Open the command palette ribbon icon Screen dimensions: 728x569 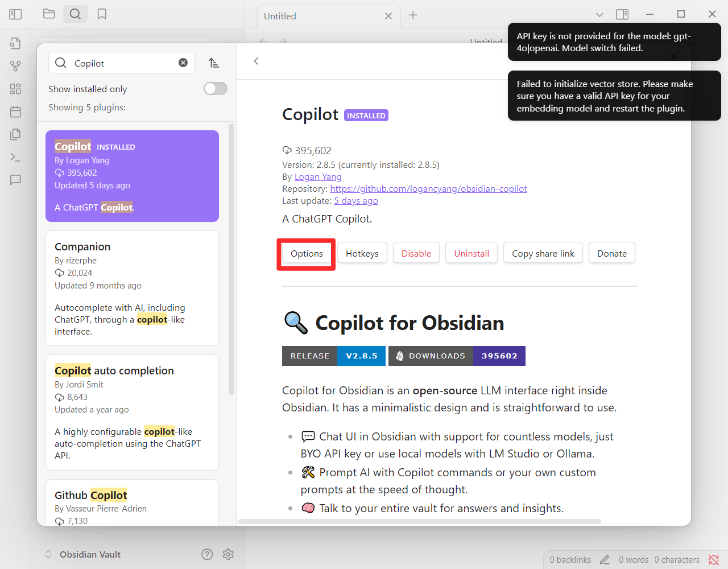click(15, 157)
